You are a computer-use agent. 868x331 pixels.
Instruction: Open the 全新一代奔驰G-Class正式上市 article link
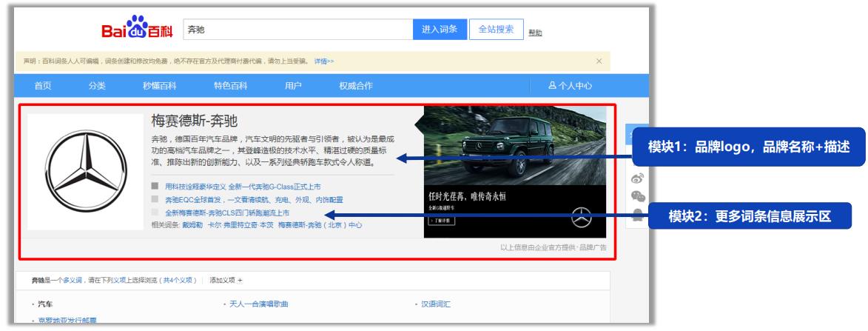click(243, 187)
